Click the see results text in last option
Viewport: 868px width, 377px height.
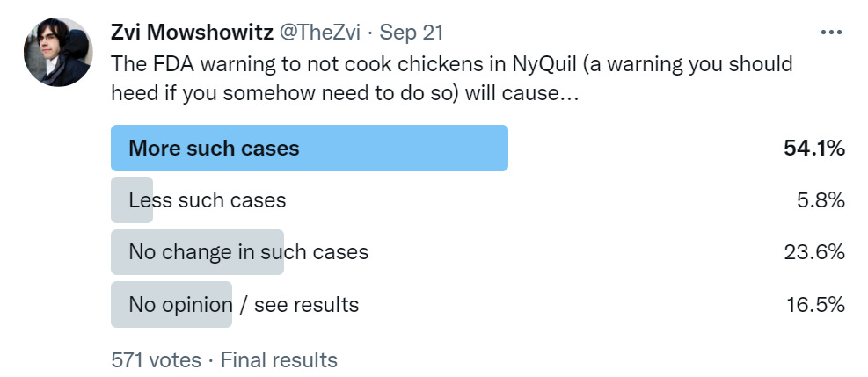[x=306, y=305]
